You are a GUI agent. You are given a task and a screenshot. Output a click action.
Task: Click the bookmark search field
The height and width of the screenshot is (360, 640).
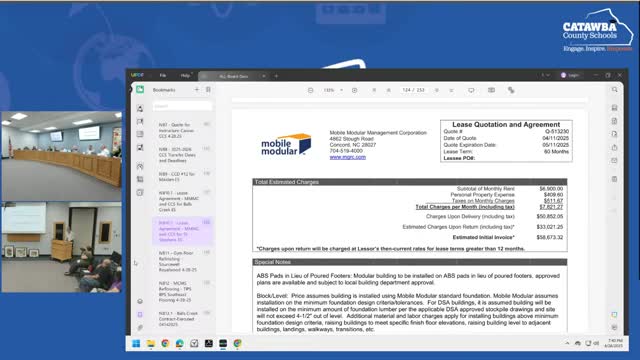(182, 106)
